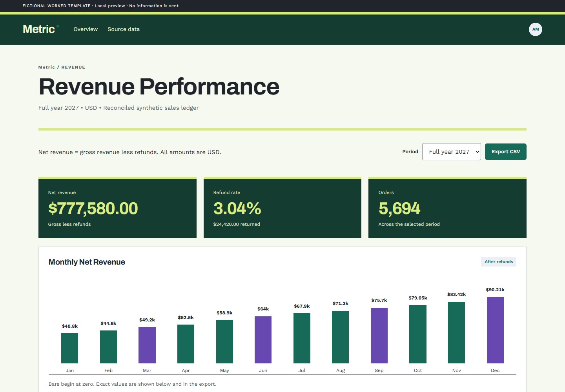Click the $64k June label
This screenshot has width=565, height=392.
point(263,309)
